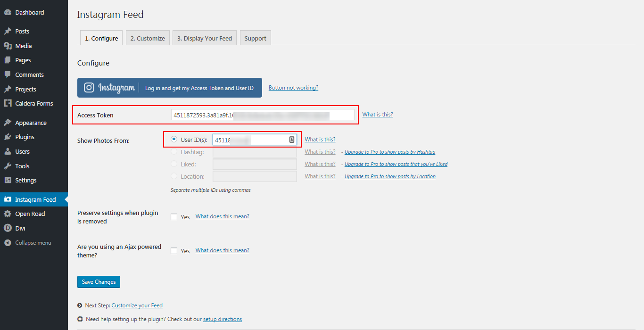
Task: Click the Divi logo icon
Action: click(8, 229)
